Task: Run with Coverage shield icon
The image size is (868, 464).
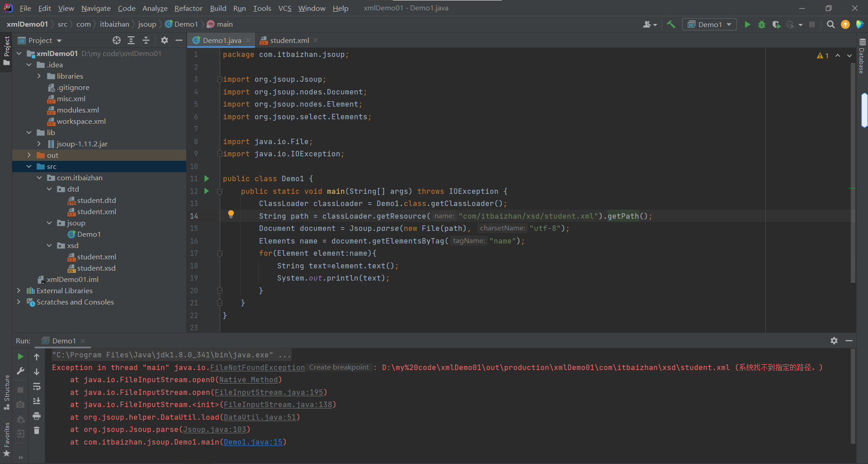Action: click(776, 24)
